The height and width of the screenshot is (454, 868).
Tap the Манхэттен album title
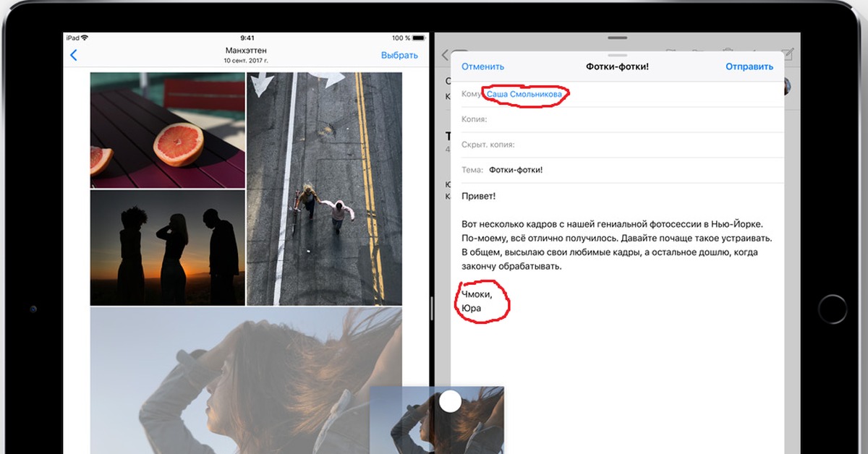click(246, 51)
